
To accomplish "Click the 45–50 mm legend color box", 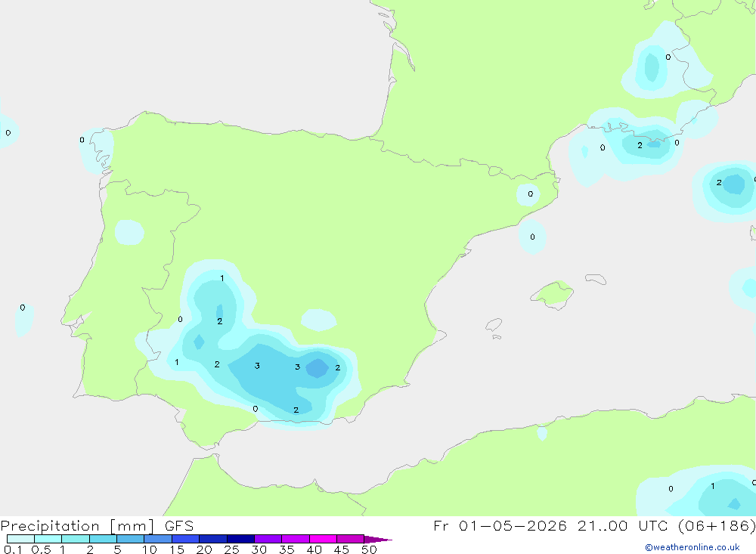I will (350, 539).
